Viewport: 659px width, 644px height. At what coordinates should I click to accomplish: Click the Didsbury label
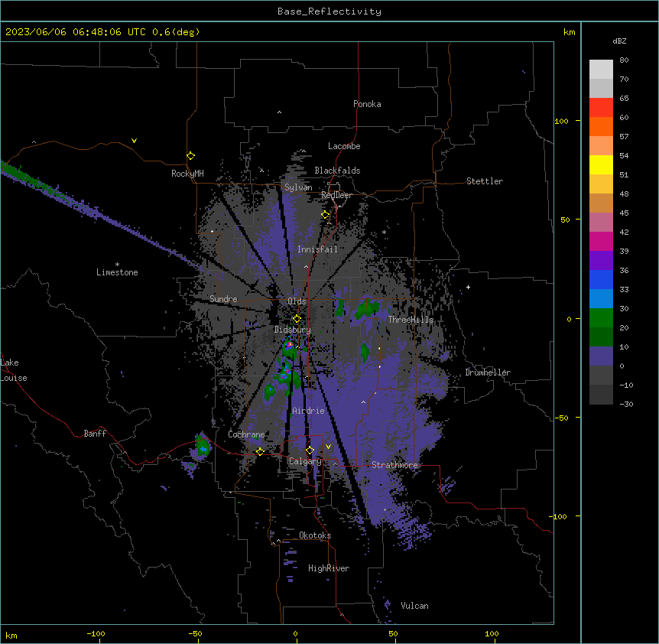pos(293,330)
